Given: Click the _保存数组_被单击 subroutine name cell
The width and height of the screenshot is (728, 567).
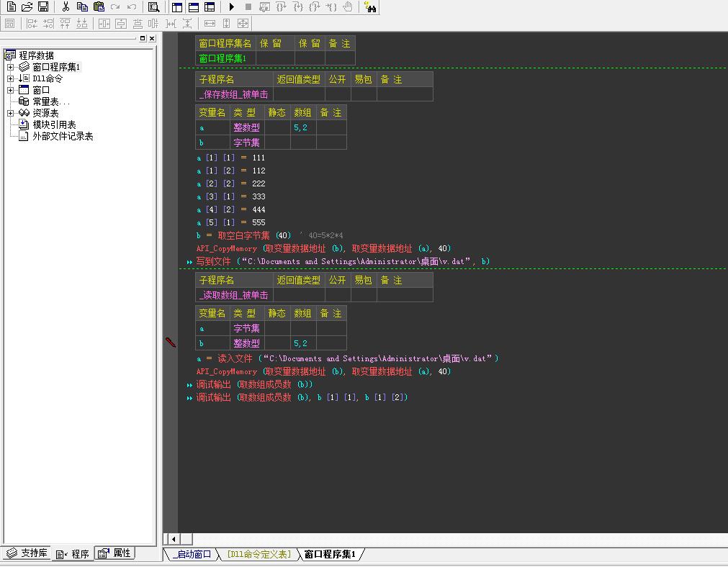Looking at the screenshot, I should click(234, 94).
